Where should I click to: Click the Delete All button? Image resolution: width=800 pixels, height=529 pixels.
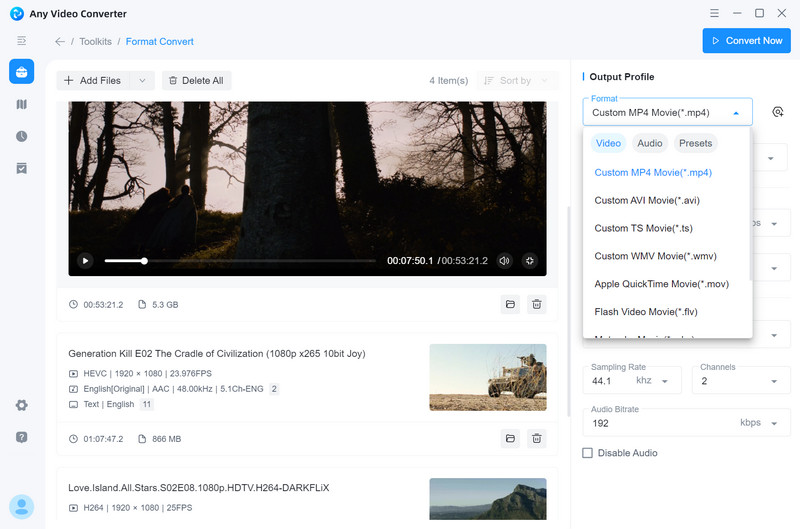(x=195, y=80)
